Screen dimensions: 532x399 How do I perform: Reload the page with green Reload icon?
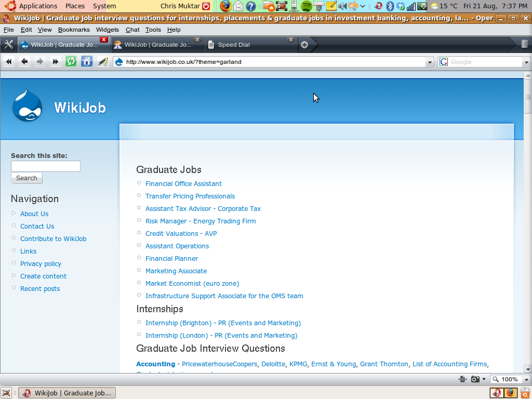(x=71, y=62)
